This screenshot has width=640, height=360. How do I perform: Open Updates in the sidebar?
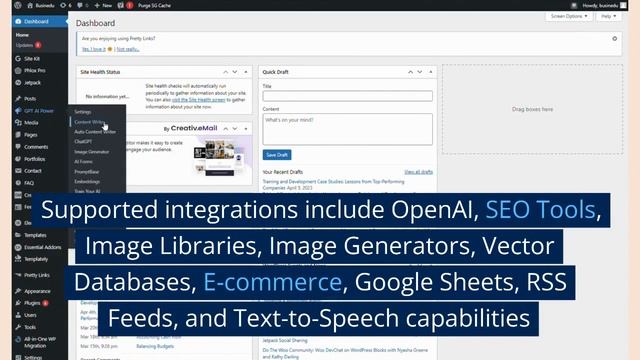tap(28, 45)
